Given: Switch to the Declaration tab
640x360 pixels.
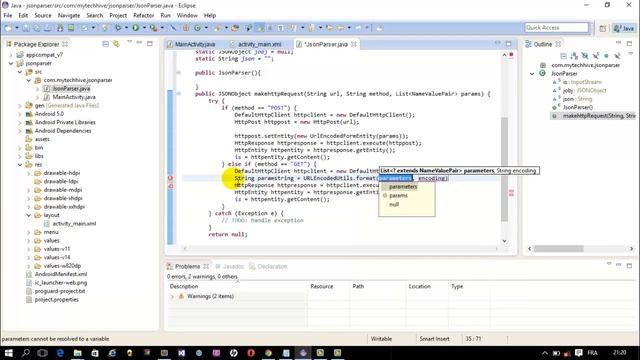Looking at the screenshot, I should (269, 267).
